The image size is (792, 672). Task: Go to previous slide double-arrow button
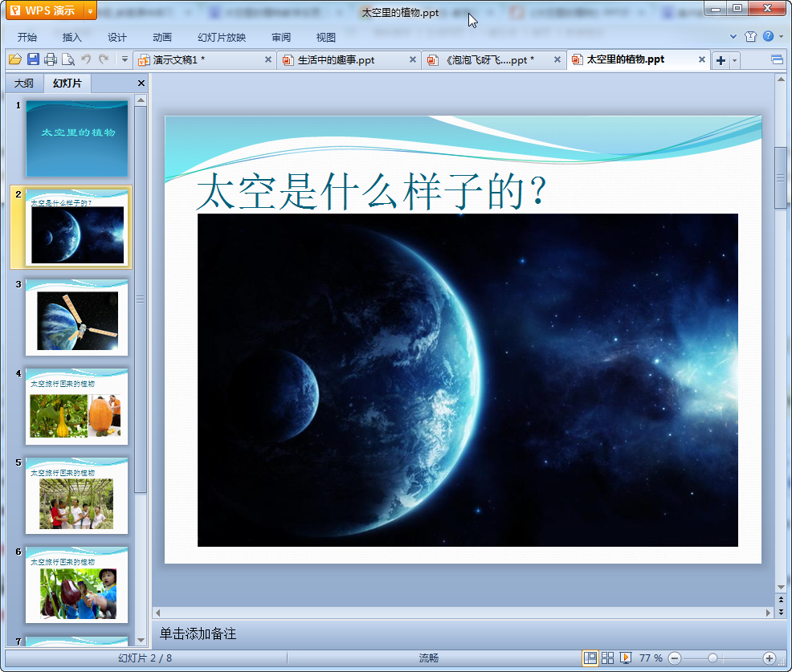point(781,600)
